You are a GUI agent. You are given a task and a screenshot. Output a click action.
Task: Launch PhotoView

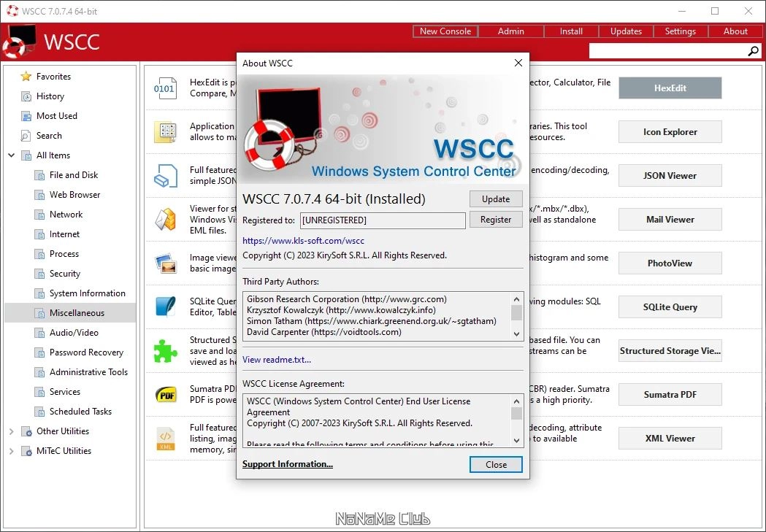pyautogui.click(x=670, y=263)
